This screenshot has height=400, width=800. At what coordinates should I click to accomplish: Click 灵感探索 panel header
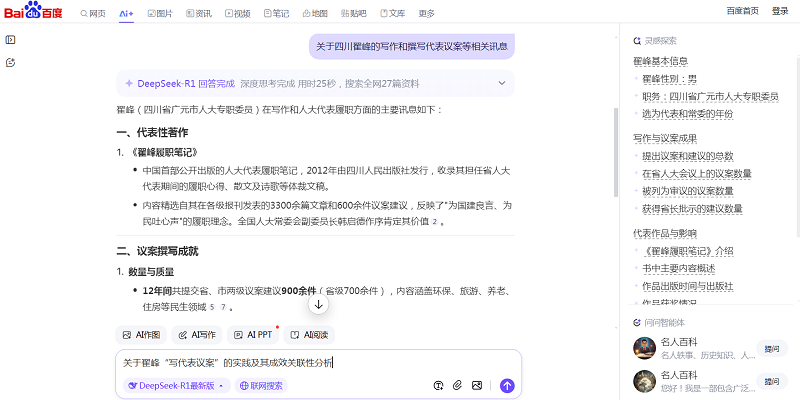pos(655,41)
